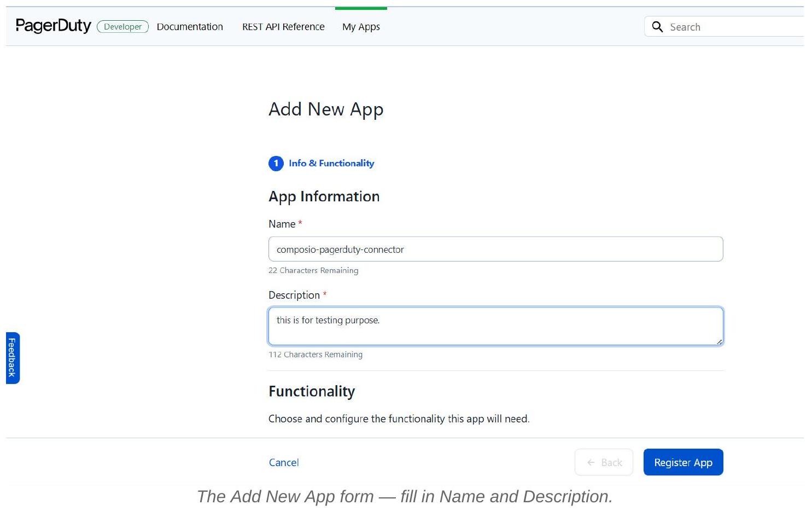
Task: Click the Name field label
Action: click(x=282, y=224)
